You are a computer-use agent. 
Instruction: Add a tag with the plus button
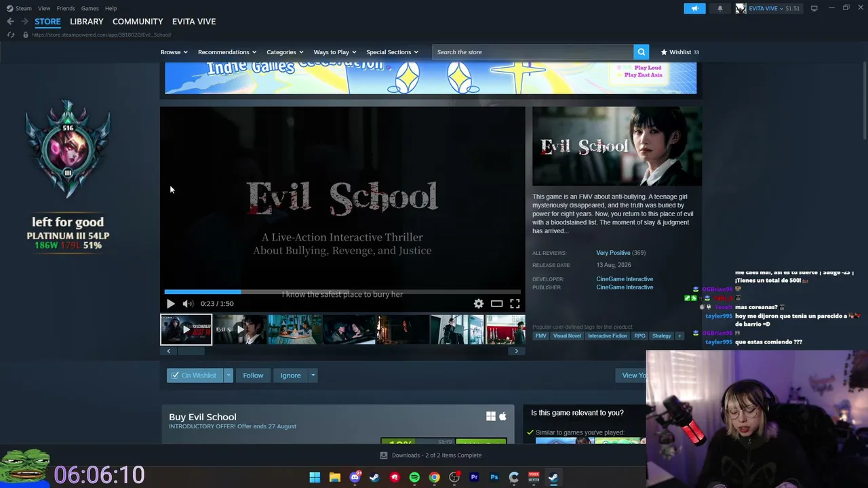coord(679,335)
